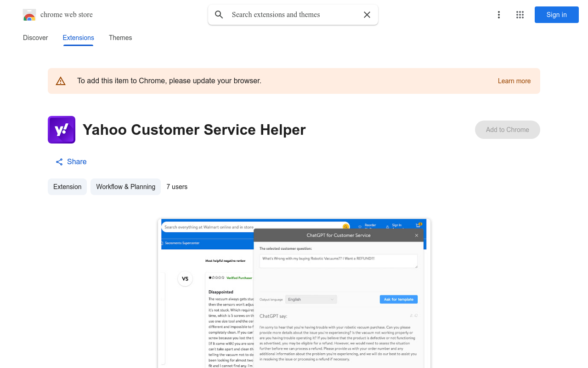
Task: Click the 7 users text
Action: point(177,187)
